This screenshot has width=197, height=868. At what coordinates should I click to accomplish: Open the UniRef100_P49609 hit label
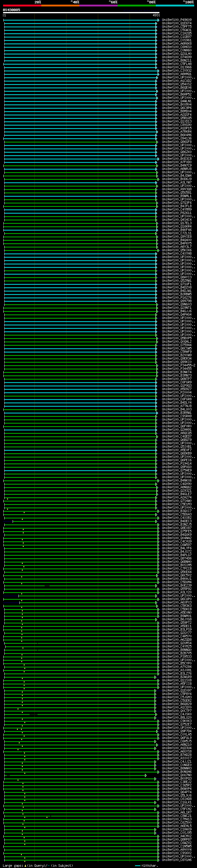[176, 20]
